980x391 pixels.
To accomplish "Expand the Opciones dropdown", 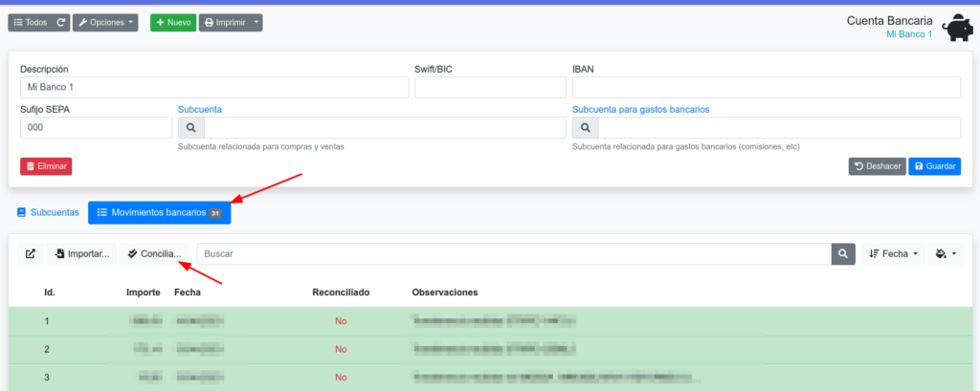I will [105, 22].
